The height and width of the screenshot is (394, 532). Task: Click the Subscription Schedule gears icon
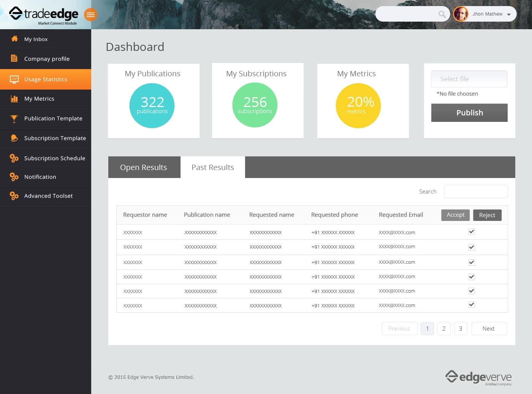click(x=14, y=158)
